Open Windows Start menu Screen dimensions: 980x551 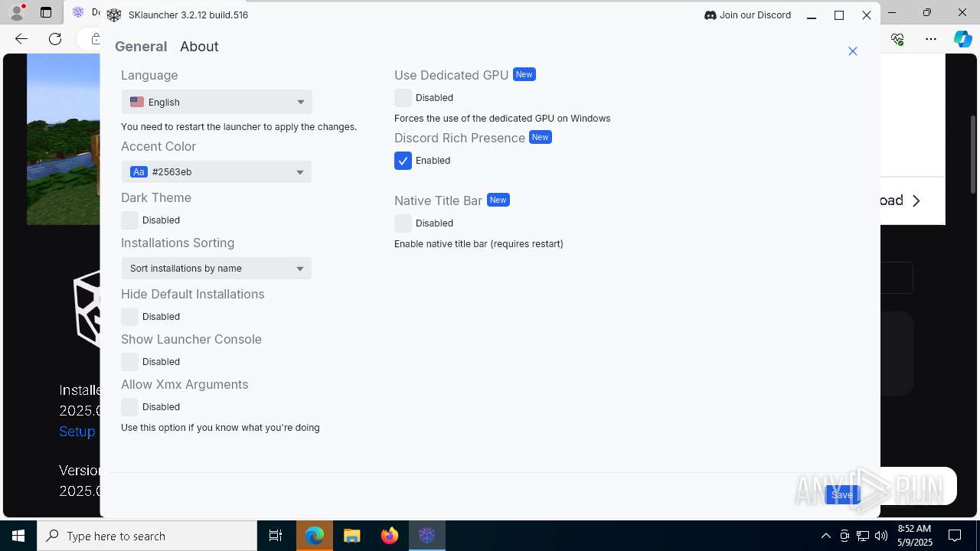click(18, 536)
